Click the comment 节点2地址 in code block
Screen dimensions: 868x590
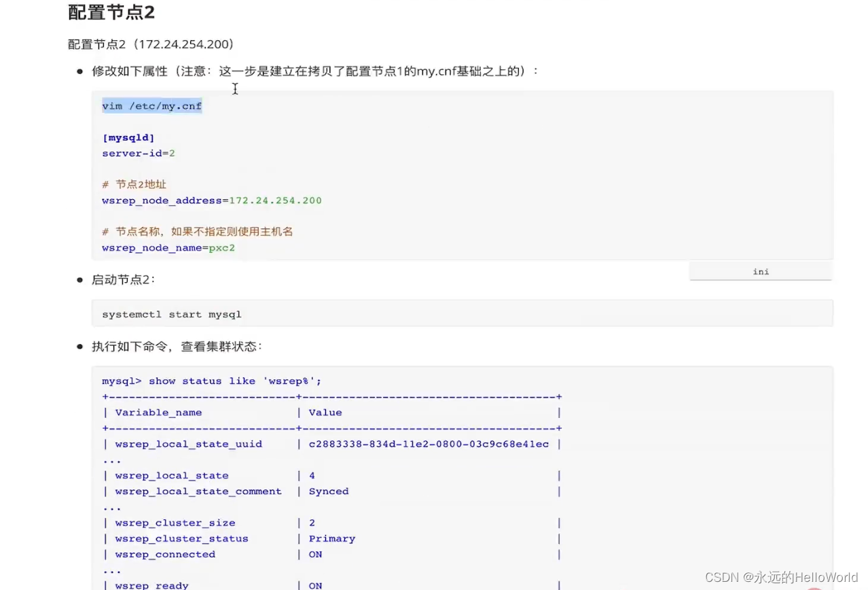pos(134,184)
